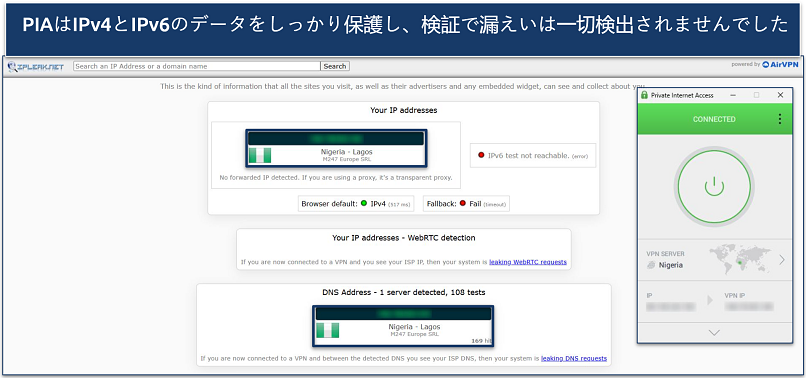Click 'DNS Address - 1 server detected' heading
The width and height of the screenshot is (806, 378).
click(x=404, y=292)
